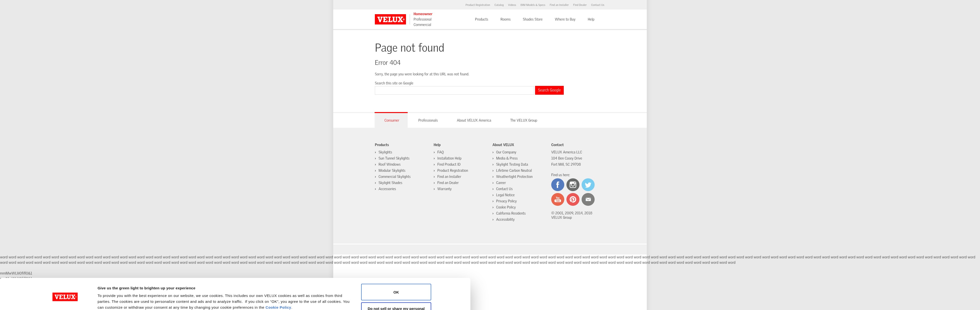Open the FAQ footer link

click(440, 152)
